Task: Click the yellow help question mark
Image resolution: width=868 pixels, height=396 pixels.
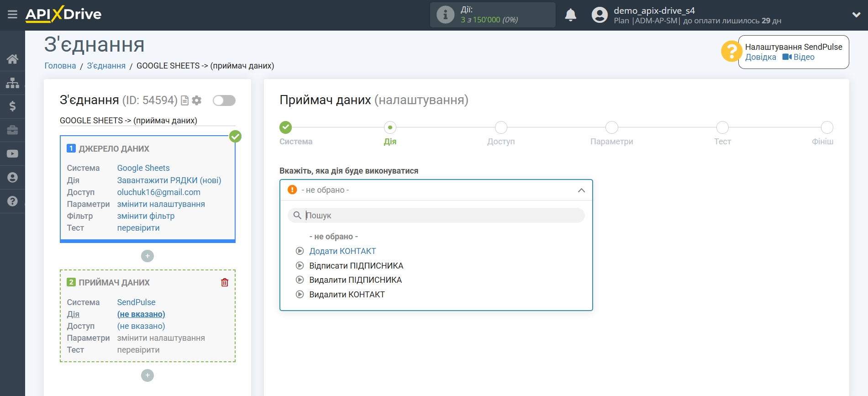Action: [x=731, y=51]
